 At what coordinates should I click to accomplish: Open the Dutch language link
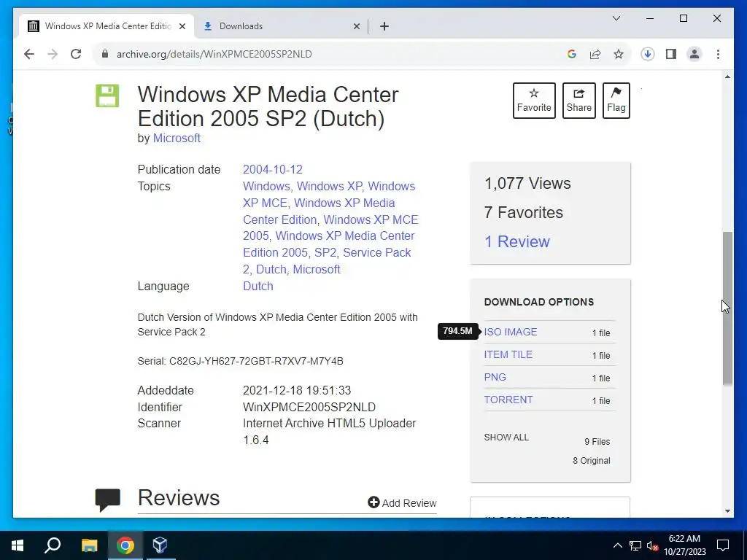pos(258,286)
